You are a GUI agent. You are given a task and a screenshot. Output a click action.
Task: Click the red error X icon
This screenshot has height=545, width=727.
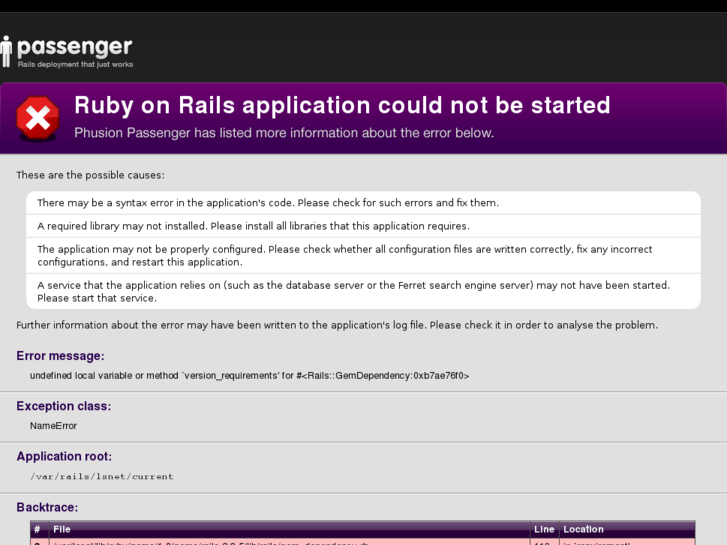(38, 118)
